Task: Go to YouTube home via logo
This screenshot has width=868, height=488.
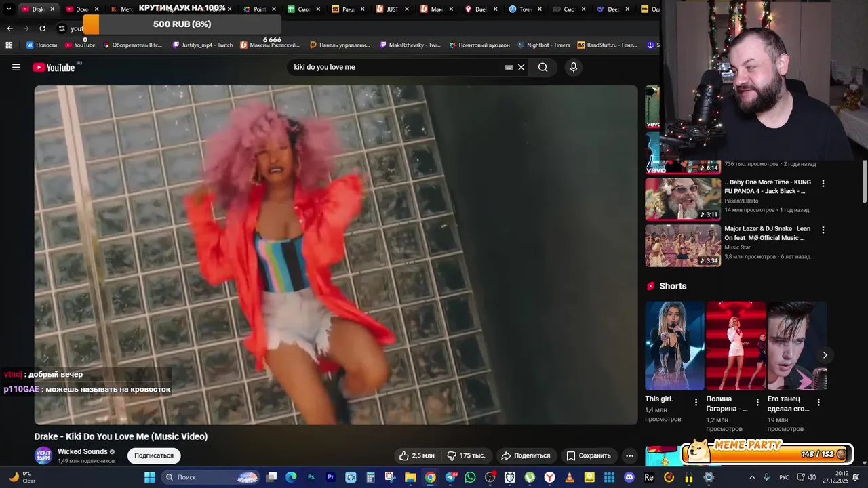Action: (x=54, y=67)
